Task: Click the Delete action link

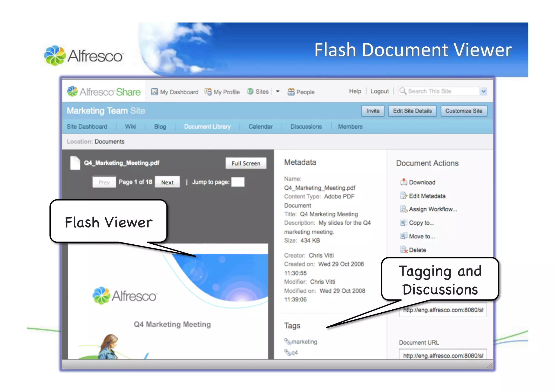Action: (417, 250)
